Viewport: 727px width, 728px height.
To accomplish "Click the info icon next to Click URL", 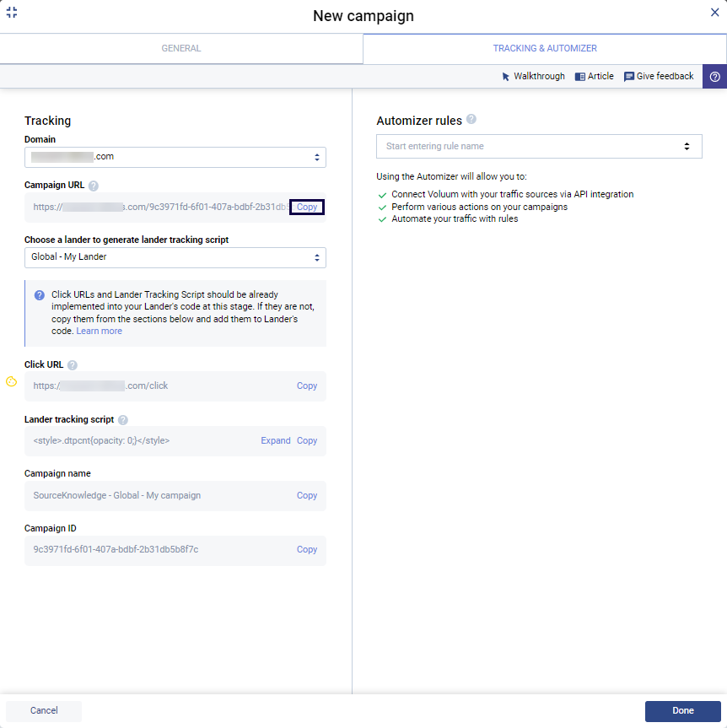I will (x=73, y=365).
